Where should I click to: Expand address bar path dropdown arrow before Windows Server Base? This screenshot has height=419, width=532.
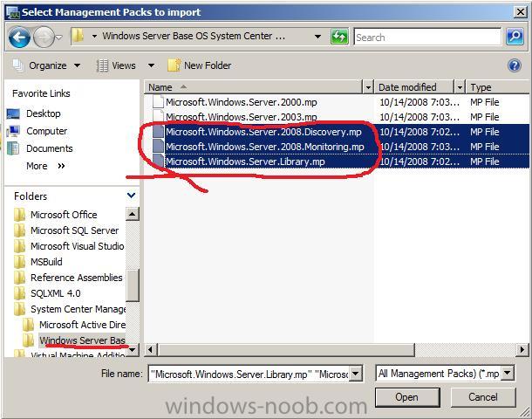(x=95, y=37)
